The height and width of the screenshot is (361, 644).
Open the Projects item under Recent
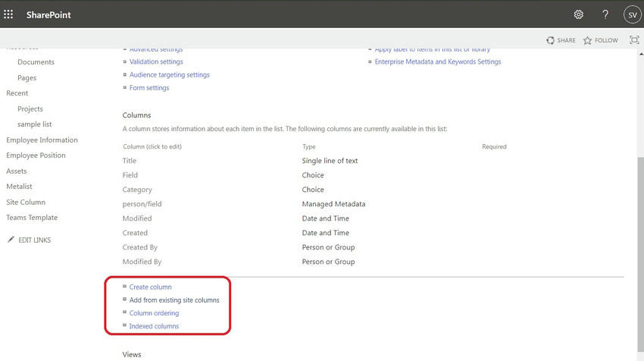coord(30,109)
